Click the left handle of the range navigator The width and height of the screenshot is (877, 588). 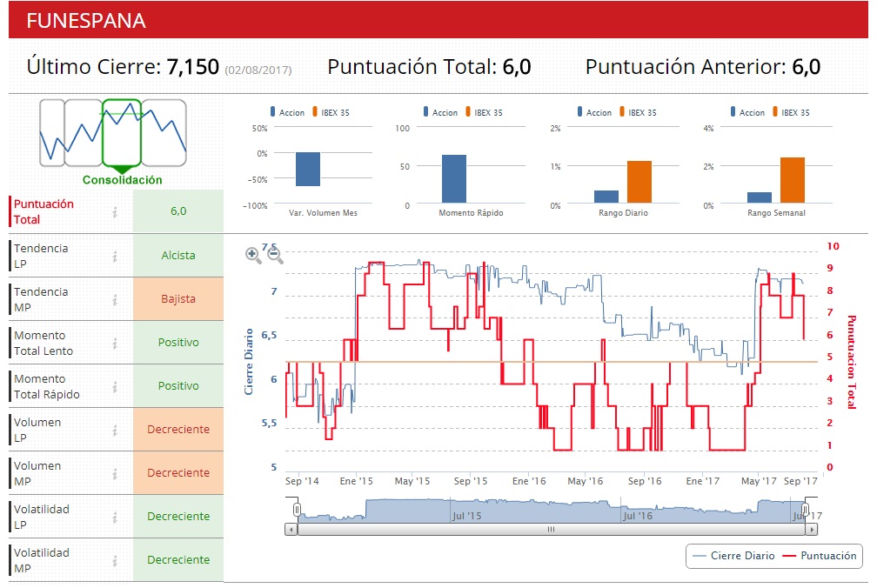(298, 509)
